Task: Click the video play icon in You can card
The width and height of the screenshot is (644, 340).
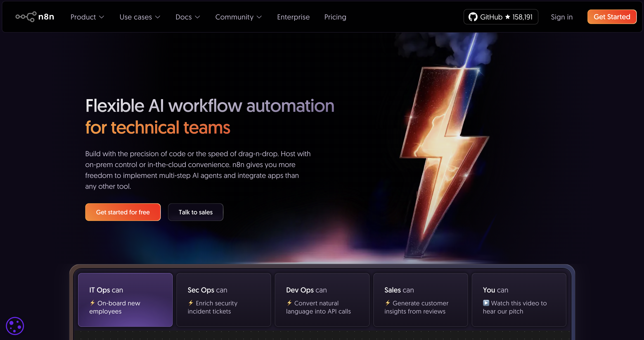Action: [x=486, y=303]
